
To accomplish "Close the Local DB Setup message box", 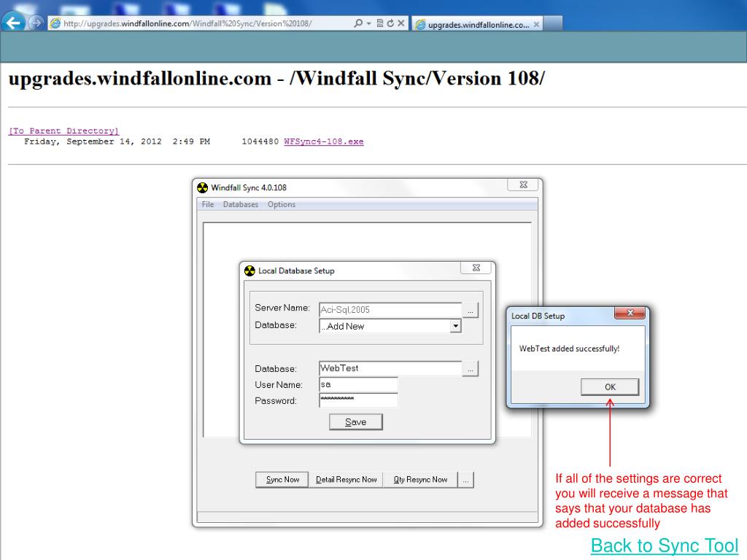I will pyautogui.click(x=630, y=313).
